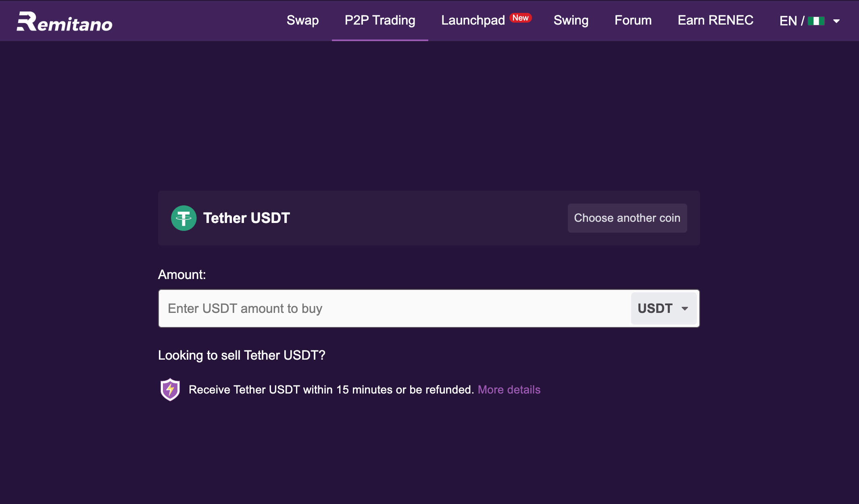This screenshot has height=504, width=859.
Task: Click Looking to sell Tether USDT
Action: click(x=242, y=355)
